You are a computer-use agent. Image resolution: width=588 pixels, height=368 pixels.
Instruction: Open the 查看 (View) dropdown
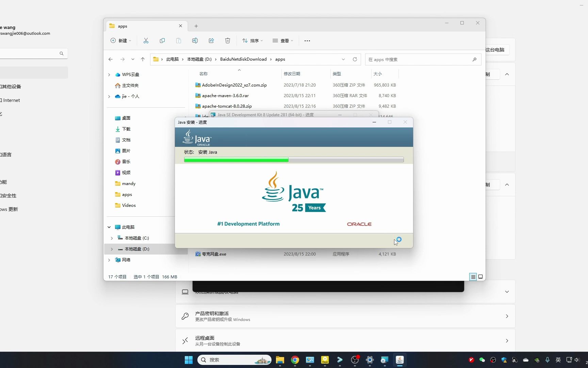click(283, 41)
